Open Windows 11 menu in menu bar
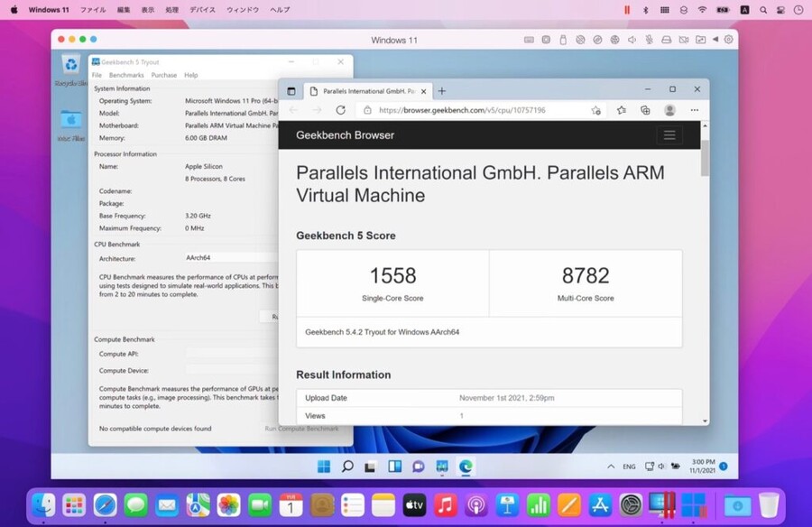This screenshot has height=527, width=812. (x=49, y=10)
